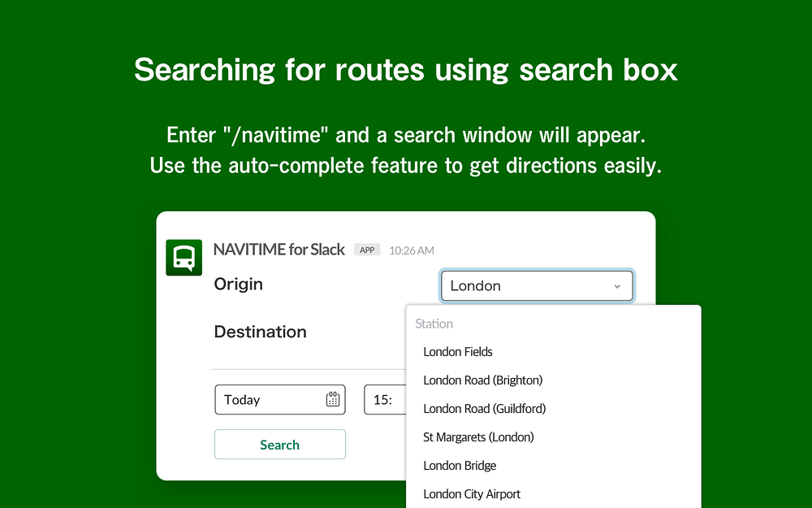Screen dimensions: 812x508
Task: Click the Destination label
Action: [260, 332]
